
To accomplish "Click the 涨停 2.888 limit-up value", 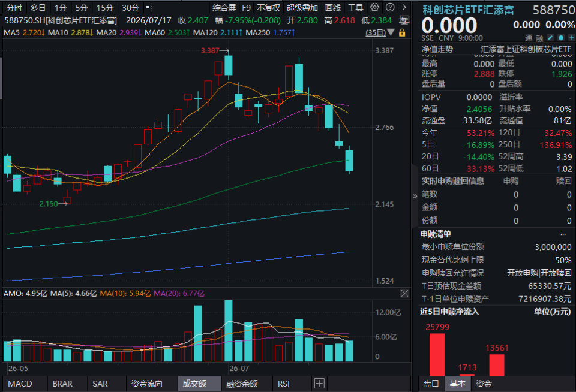I will tap(484, 74).
